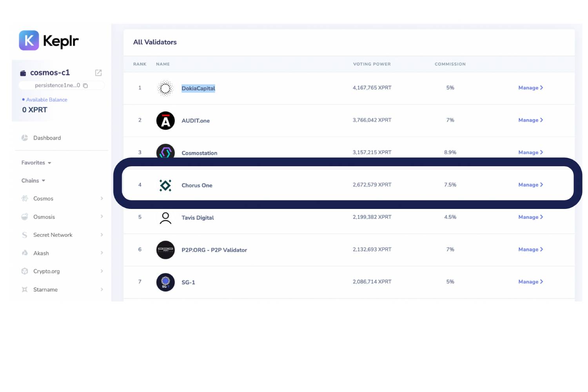
Task: Click Manage for Chorus One
Action: tap(530, 185)
